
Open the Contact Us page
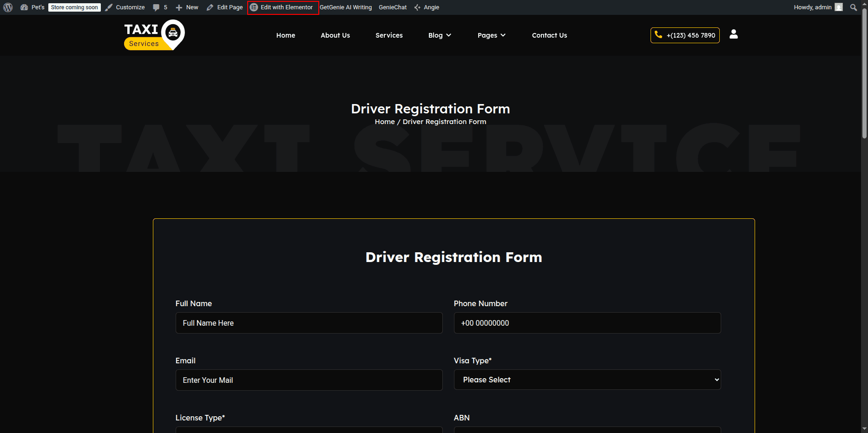click(550, 35)
